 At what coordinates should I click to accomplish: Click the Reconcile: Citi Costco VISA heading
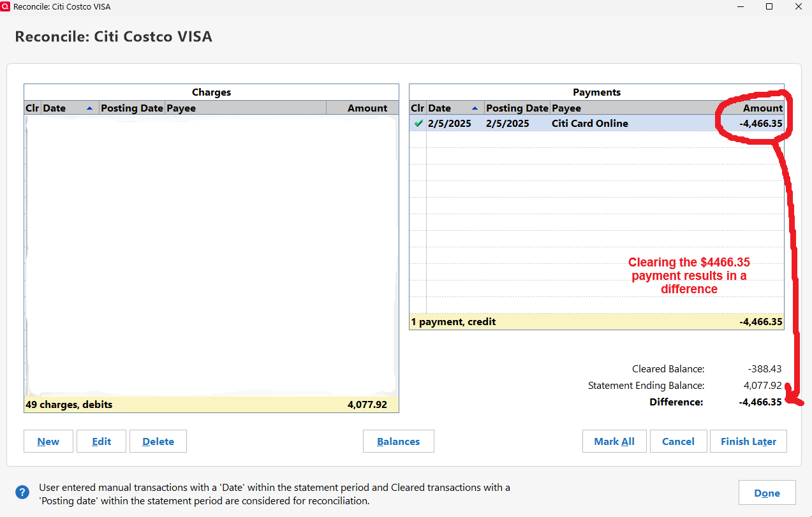coord(114,36)
